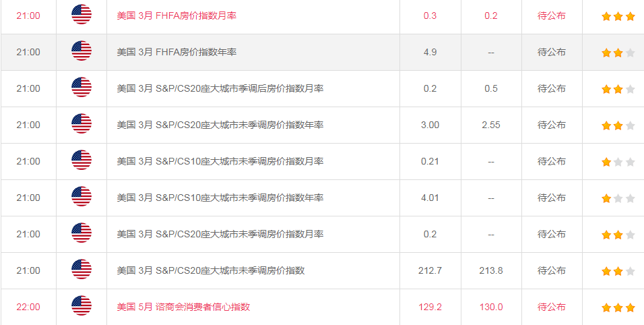Click 待公布 in FHFA房价指数年率 row
The width and height of the screenshot is (644, 325).
pos(552,52)
